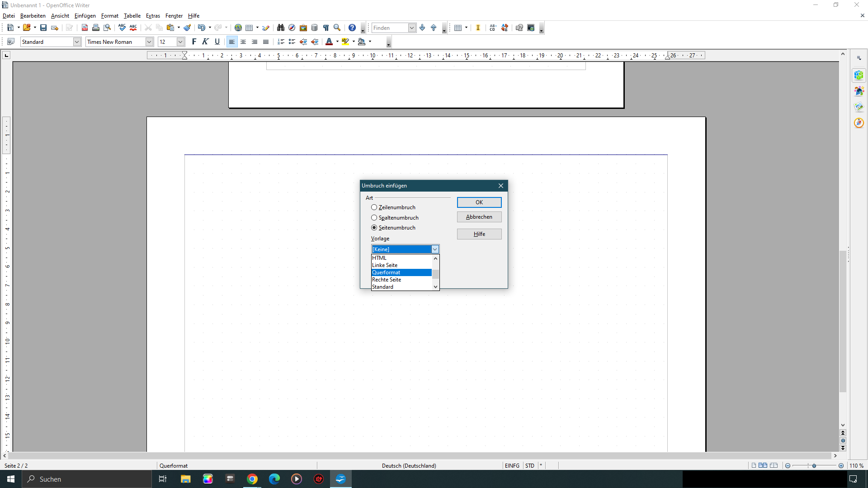Image resolution: width=868 pixels, height=488 pixels.
Task: Click the zoom slider in status bar
Action: 814,466
